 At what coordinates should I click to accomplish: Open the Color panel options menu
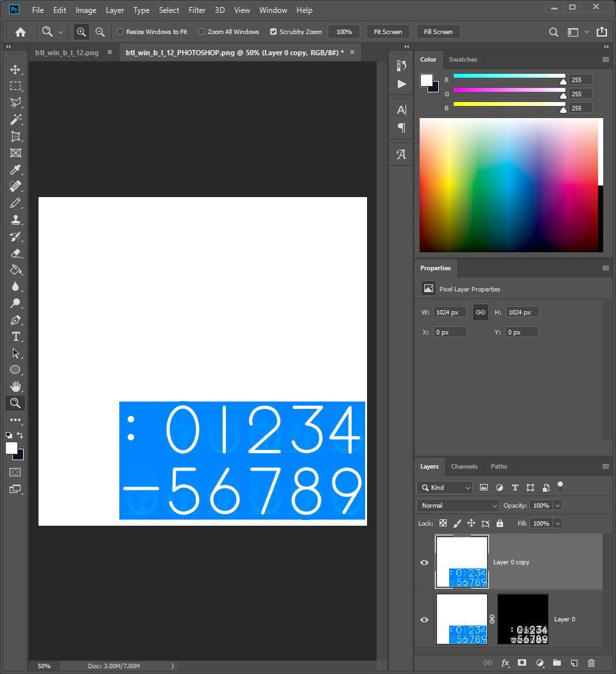pos(606,59)
